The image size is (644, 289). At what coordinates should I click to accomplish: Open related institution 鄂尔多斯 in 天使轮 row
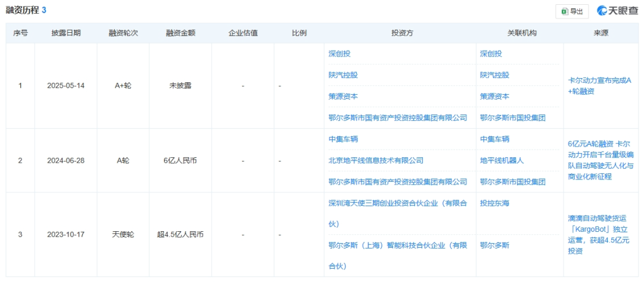(x=494, y=246)
